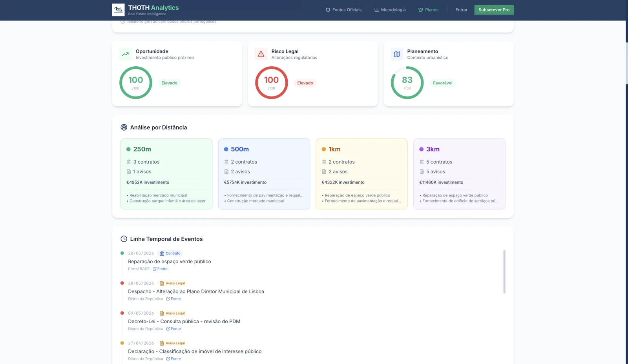Click Despacho - Alteração ao Plano Diretor title
Image resolution: width=628 pixels, height=364 pixels.
click(196, 292)
